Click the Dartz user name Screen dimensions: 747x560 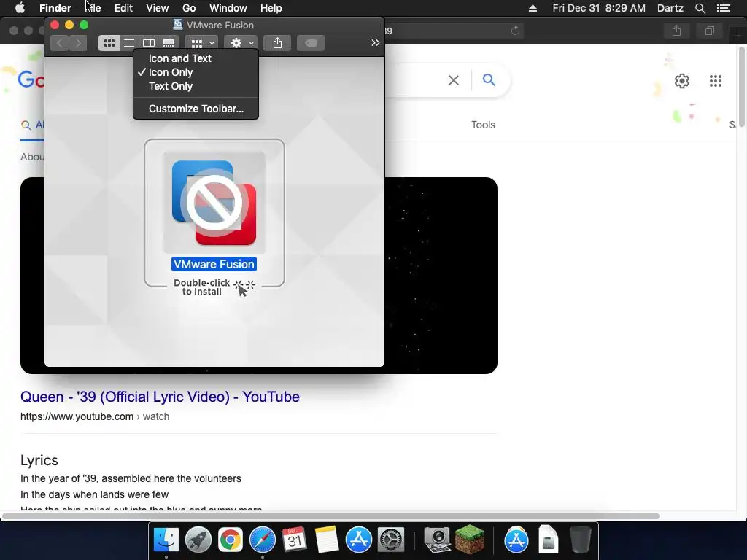pyautogui.click(x=670, y=7)
